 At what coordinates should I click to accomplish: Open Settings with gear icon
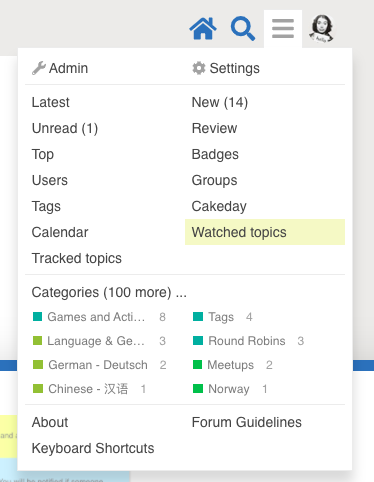click(x=226, y=68)
